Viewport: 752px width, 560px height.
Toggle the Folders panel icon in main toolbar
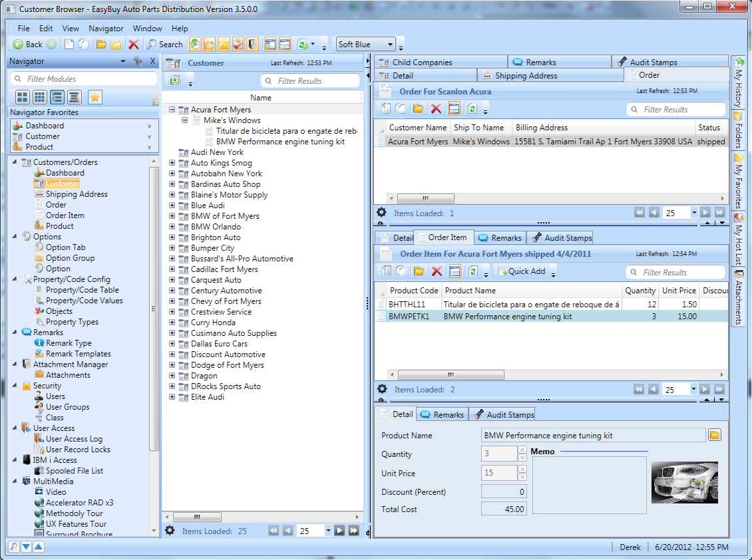pyautogui.click(x=210, y=44)
